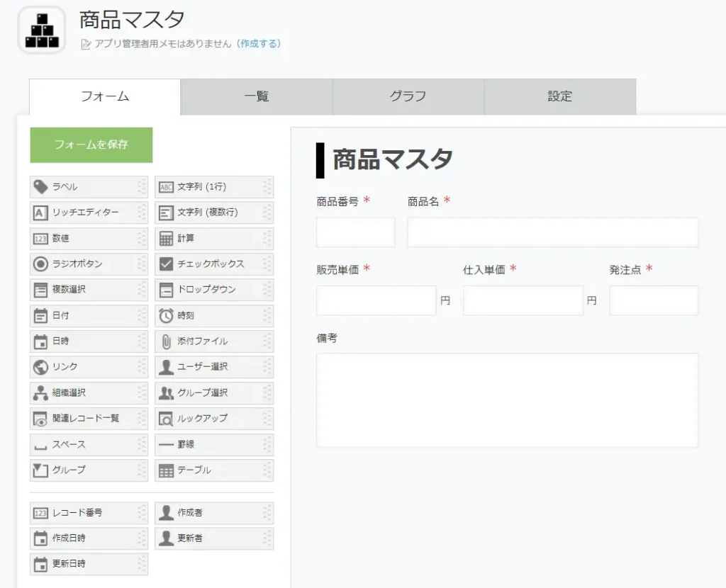Click the 商品マスタ form heading label
726x588 pixels.
click(393, 159)
